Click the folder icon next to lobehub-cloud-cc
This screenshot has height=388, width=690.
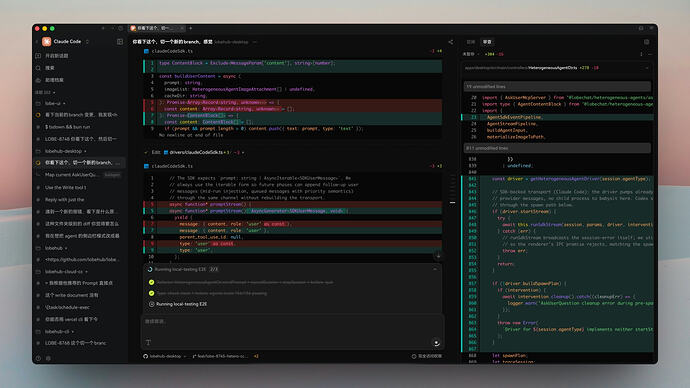[x=38, y=272]
